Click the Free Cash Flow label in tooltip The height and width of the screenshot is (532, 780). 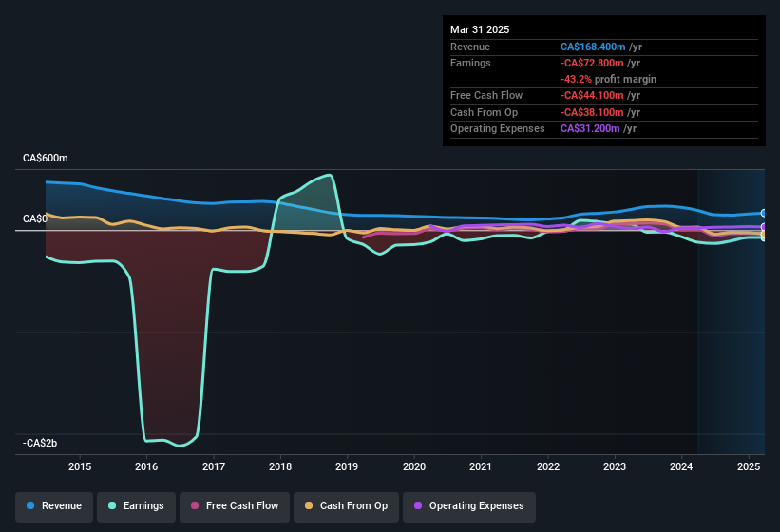click(x=486, y=95)
